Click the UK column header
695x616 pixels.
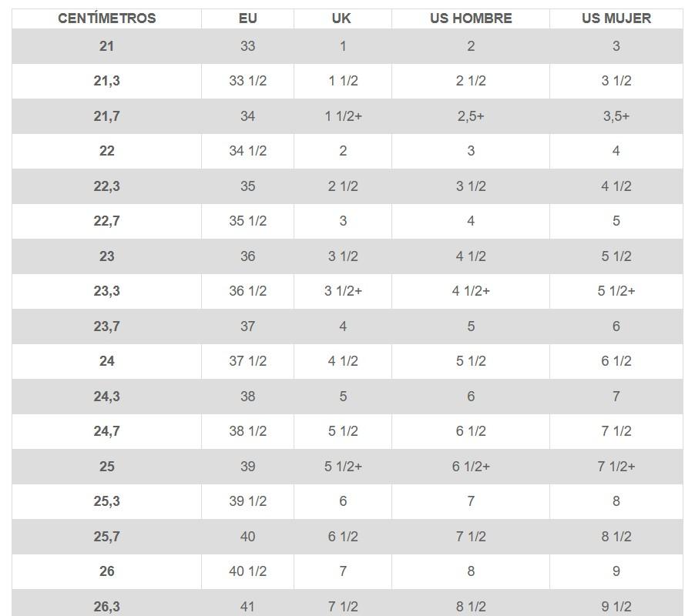[342, 18]
